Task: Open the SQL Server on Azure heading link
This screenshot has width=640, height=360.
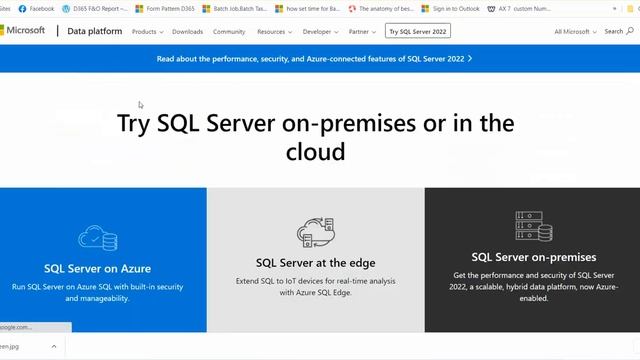Action: [x=98, y=268]
